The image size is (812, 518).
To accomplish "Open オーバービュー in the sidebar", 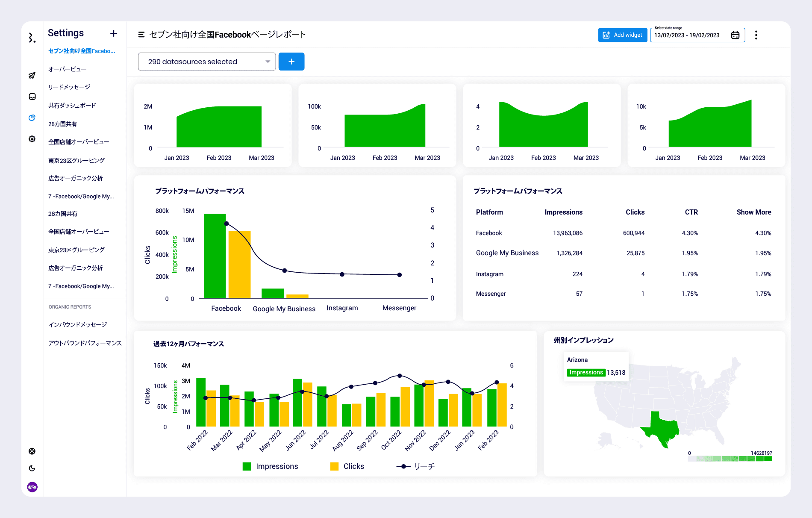I will pos(68,69).
